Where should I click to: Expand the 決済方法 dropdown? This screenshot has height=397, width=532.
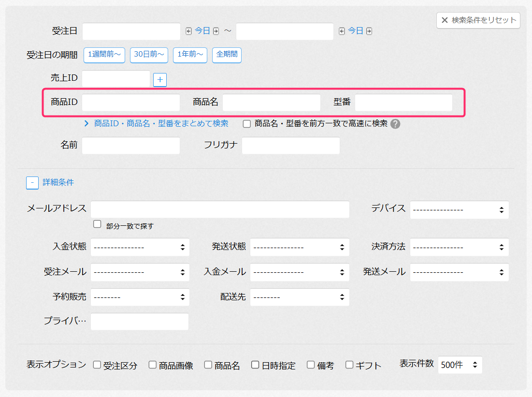(x=459, y=247)
